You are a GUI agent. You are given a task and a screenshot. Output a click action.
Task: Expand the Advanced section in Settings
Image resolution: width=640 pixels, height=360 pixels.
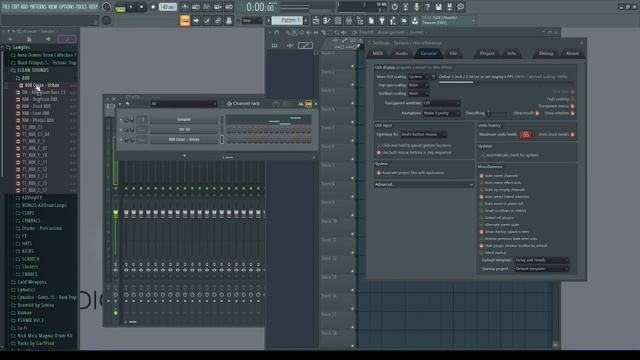[424, 184]
